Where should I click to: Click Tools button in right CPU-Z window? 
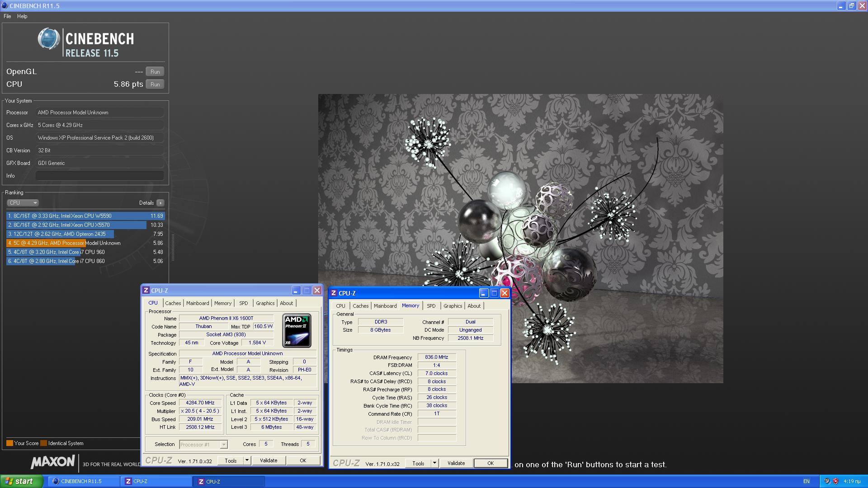point(418,464)
